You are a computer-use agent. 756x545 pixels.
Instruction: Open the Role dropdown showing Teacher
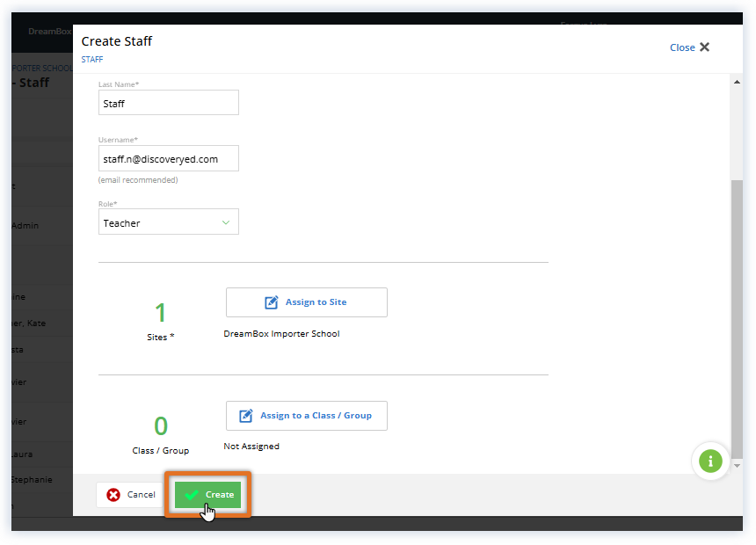coord(168,222)
